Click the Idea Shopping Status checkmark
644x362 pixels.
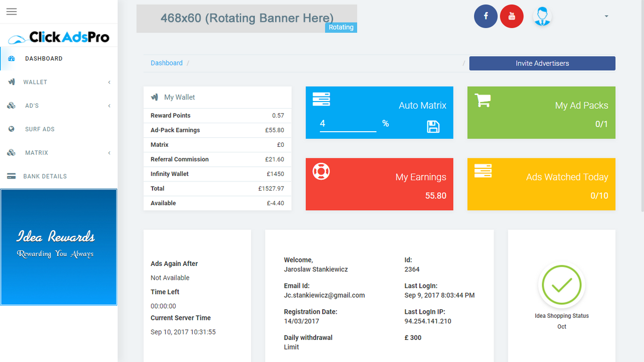click(561, 285)
